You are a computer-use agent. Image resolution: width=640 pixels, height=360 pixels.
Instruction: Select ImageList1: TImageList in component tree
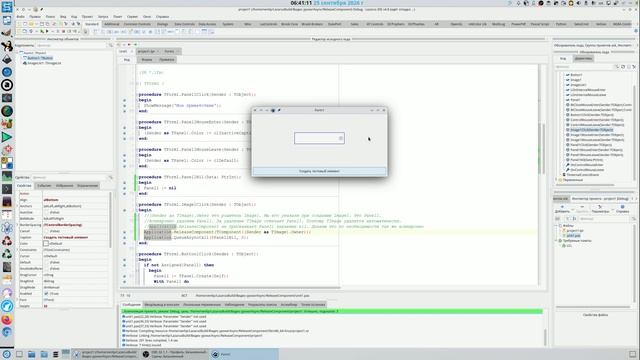point(42,63)
